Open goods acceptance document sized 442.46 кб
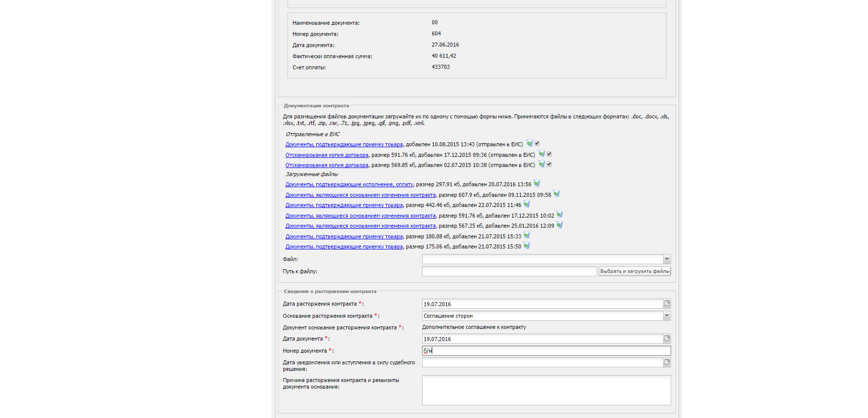868x418 pixels. pos(344,205)
